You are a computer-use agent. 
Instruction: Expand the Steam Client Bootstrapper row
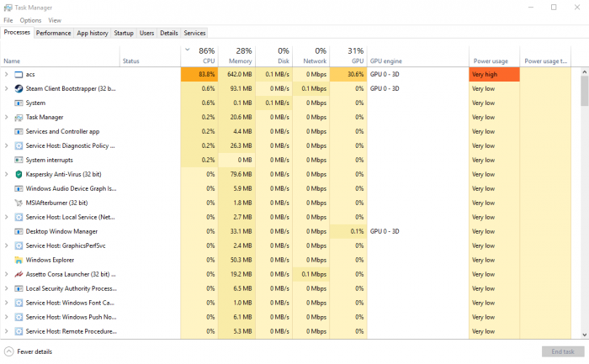pyautogui.click(x=7, y=88)
